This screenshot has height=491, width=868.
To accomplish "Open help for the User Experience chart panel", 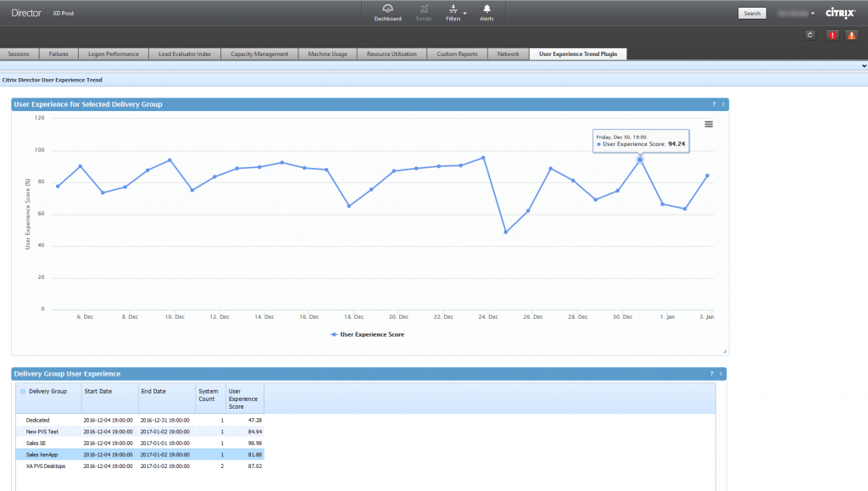I will pyautogui.click(x=714, y=104).
